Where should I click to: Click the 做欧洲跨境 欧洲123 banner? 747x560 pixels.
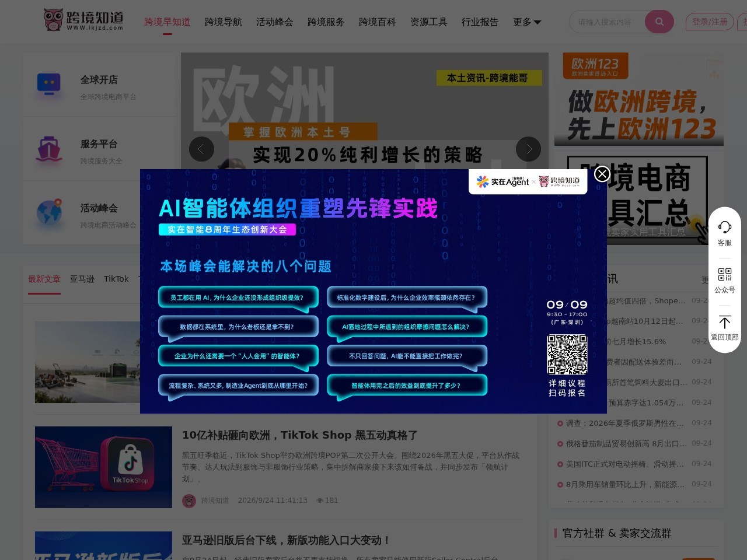[x=639, y=99]
